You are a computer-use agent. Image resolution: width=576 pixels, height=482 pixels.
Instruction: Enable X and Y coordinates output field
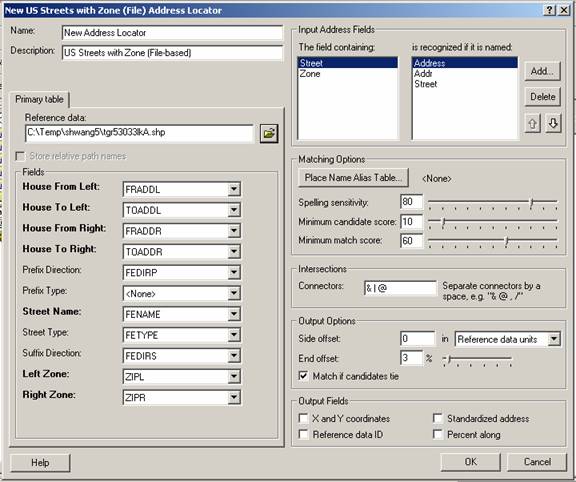[303, 418]
